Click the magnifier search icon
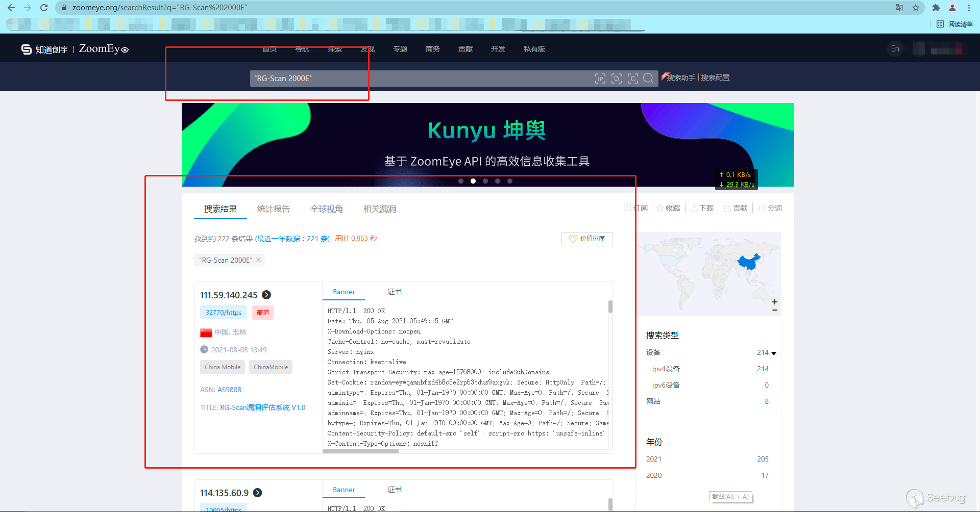This screenshot has height=512, width=980. coord(648,79)
